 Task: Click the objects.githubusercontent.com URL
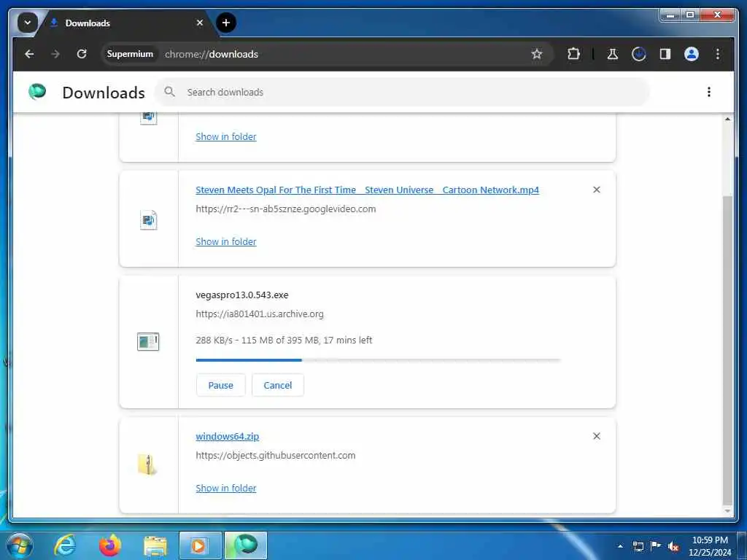pos(275,456)
